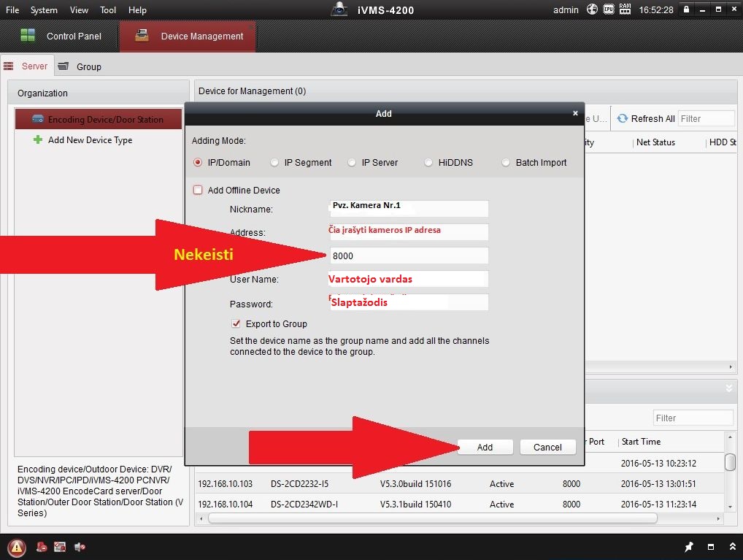Expand the bottom alarm panel with double chevrons

click(733, 546)
